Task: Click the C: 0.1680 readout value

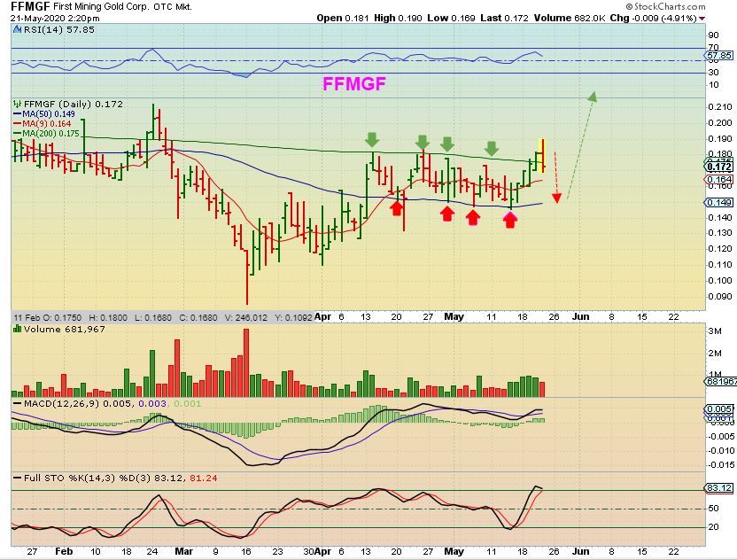Action: tap(198, 317)
